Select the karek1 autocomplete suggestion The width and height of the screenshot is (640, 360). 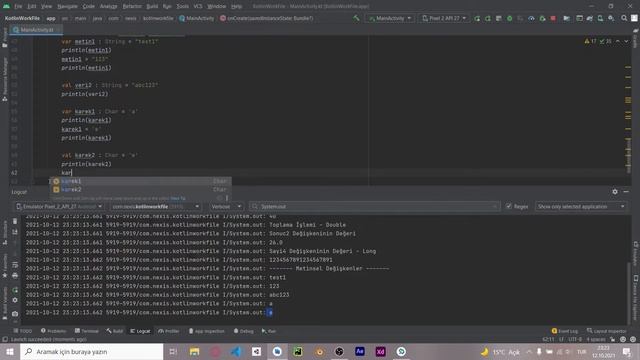tap(140, 181)
